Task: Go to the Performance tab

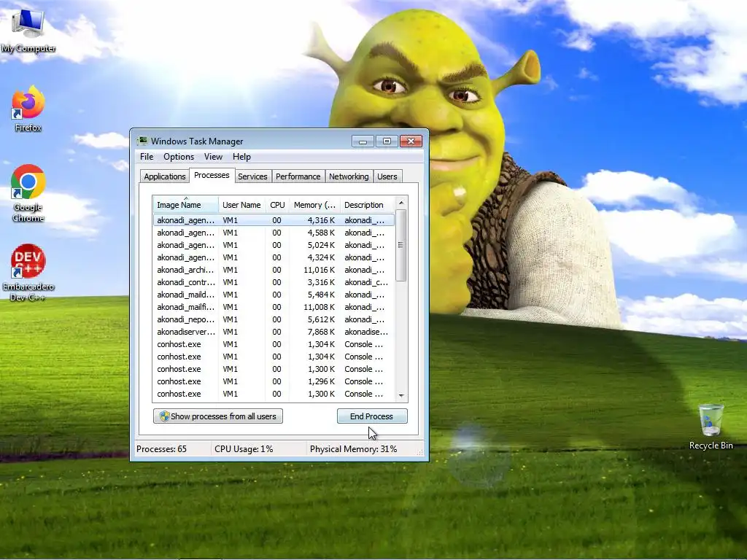Action: [298, 176]
